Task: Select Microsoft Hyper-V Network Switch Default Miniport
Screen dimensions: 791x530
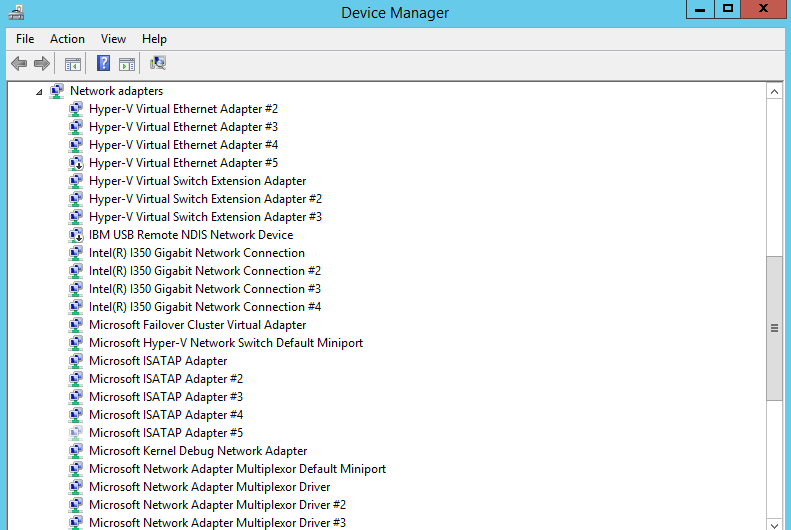Action: 226,343
